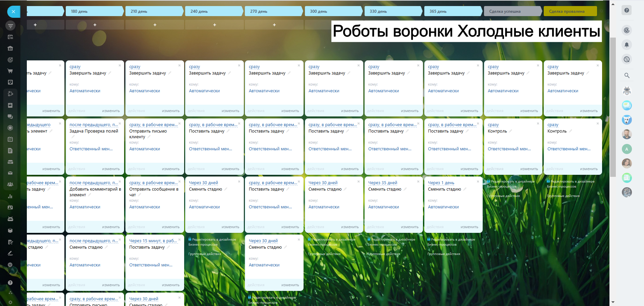The image size is (644, 306).
Task: Open the android robot icon in the left sidebar
Action: coord(10,219)
